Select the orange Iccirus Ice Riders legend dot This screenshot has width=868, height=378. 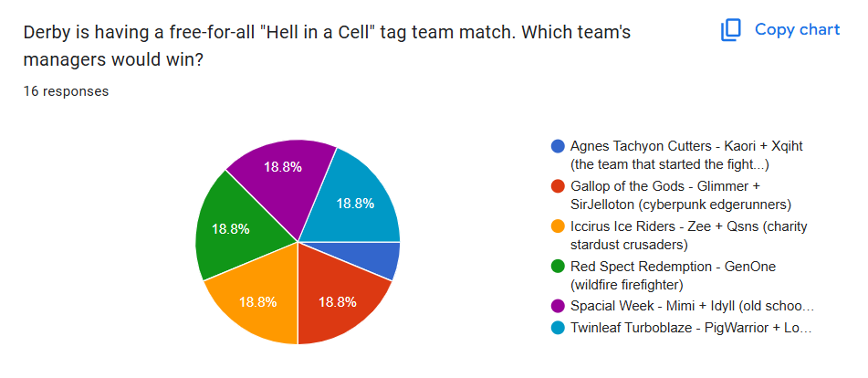pos(558,227)
